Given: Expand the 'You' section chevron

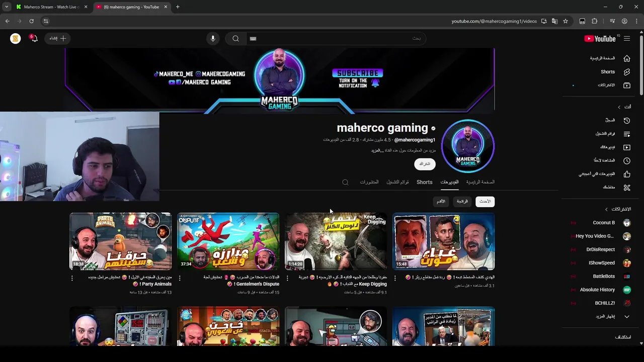Looking at the screenshot, I should coord(619,107).
